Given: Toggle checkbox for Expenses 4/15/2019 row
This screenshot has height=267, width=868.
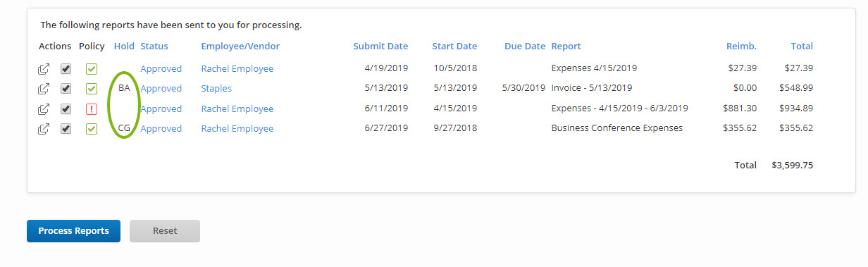Looking at the screenshot, I should pyautogui.click(x=66, y=69).
